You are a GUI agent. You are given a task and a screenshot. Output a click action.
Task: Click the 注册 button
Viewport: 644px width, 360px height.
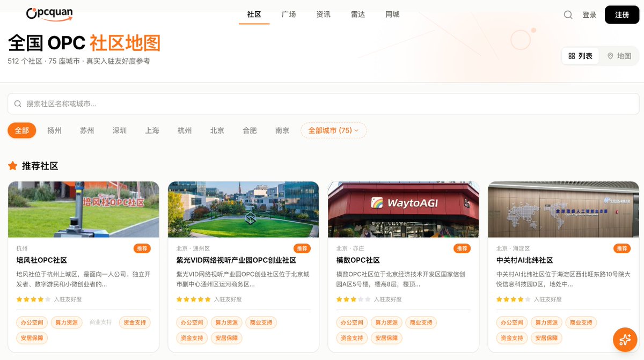[x=622, y=14]
